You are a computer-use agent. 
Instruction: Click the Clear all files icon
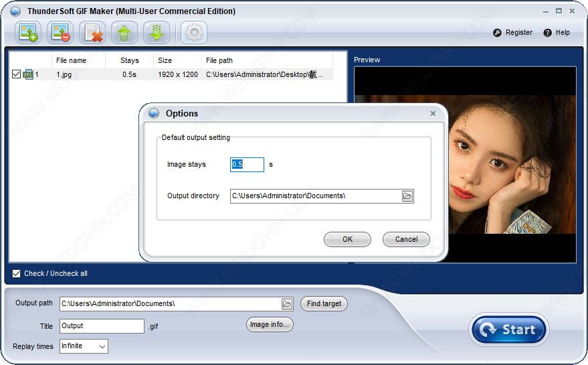click(92, 33)
